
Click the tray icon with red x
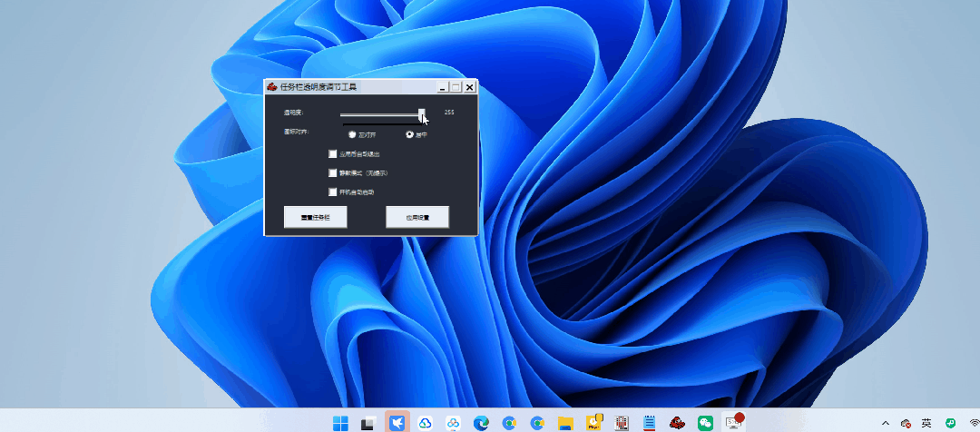[x=905, y=423]
